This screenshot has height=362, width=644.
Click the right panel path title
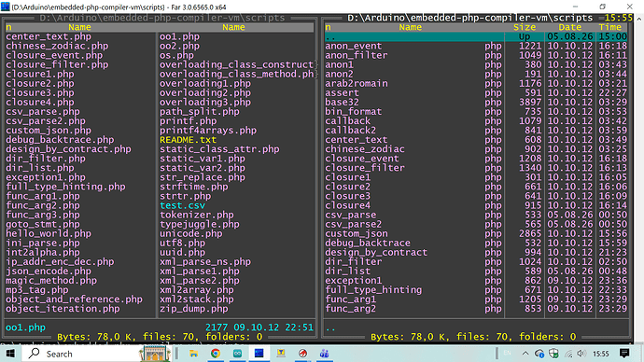point(469,18)
